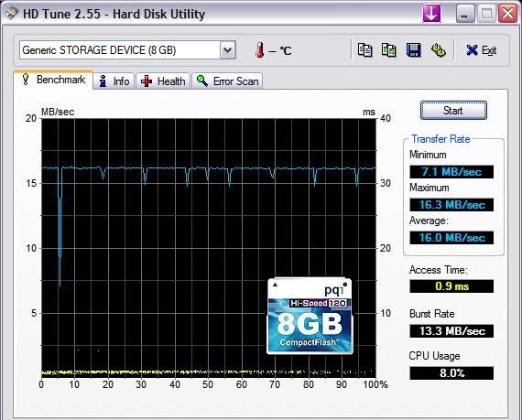Image resolution: width=522 pixels, height=420 pixels.
Task: Click the HD Tune application icon in title bar
Action: click(12, 14)
